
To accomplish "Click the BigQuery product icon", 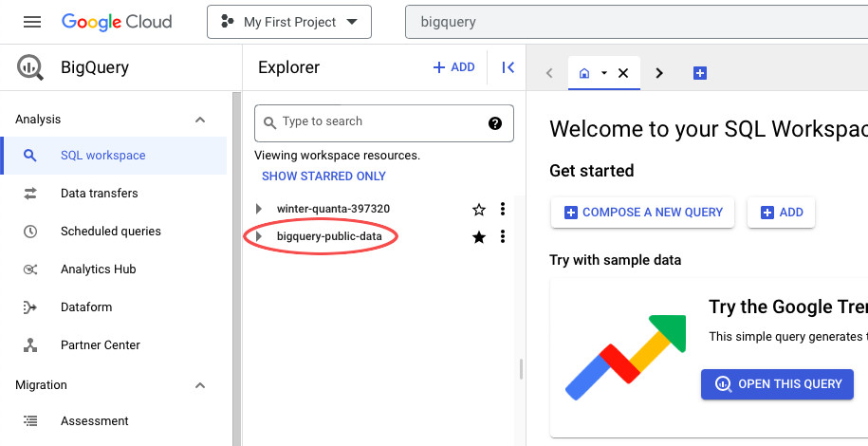I will (x=30, y=67).
